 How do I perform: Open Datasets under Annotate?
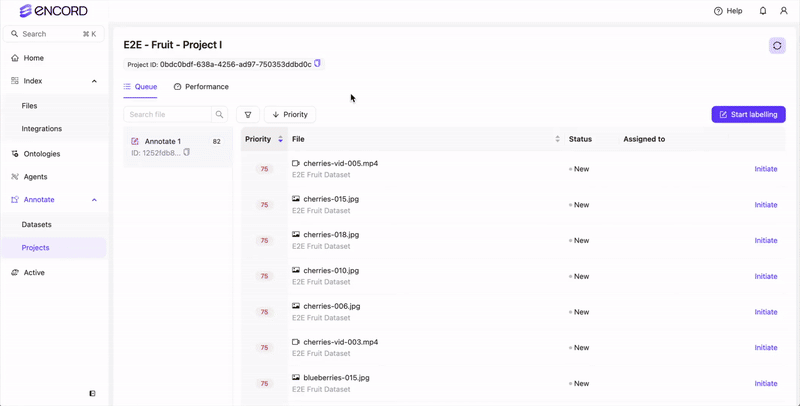(x=37, y=224)
